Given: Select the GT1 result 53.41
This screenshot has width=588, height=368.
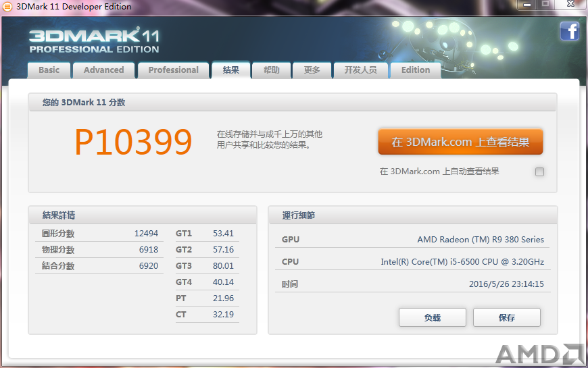Looking at the screenshot, I should coord(223,234).
